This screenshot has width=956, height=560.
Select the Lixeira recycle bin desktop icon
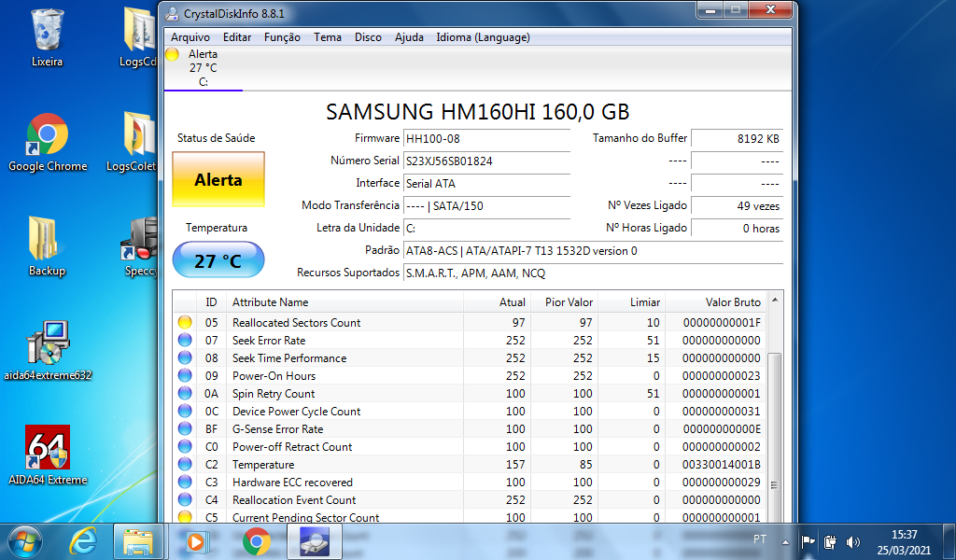[x=47, y=37]
